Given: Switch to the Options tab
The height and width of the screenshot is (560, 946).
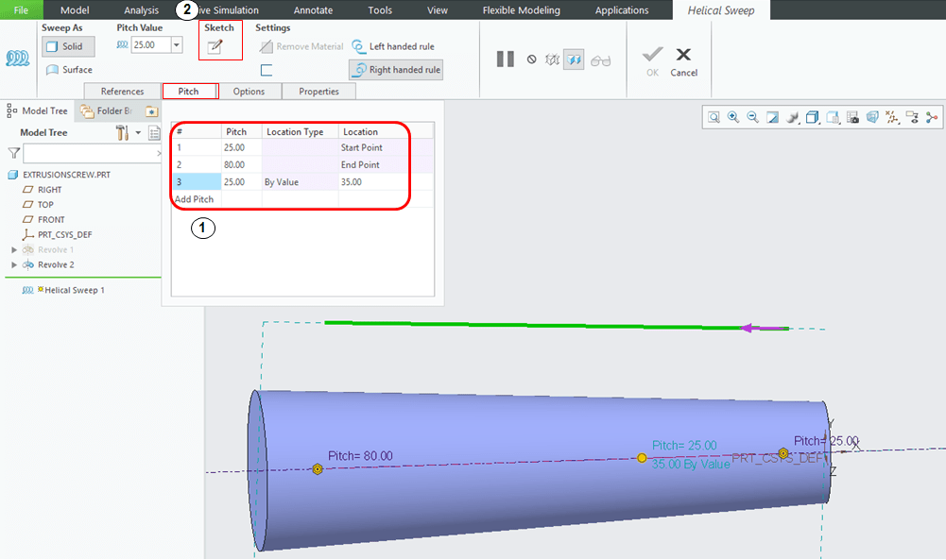Looking at the screenshot, I should (249, 92).
